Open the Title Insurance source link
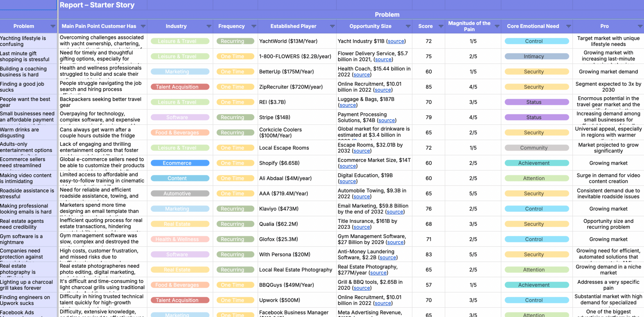The image size is (644, 317). point(362,227)
